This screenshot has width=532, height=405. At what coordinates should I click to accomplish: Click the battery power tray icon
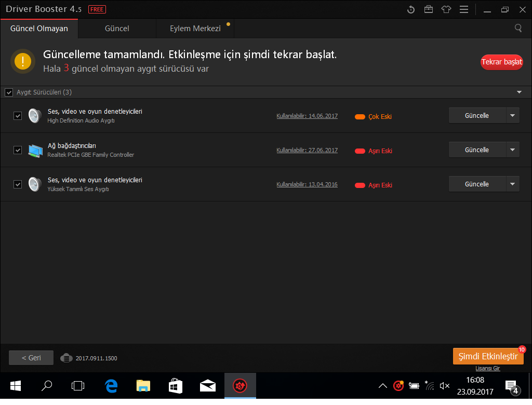click(x=414, y=386)
